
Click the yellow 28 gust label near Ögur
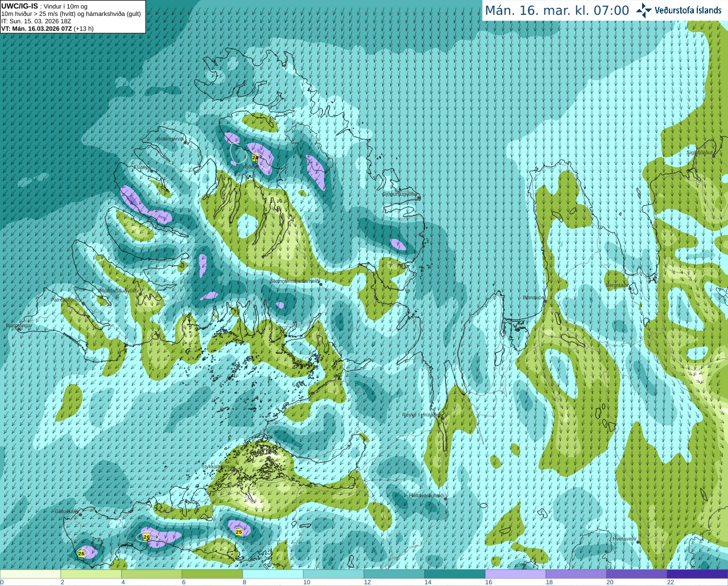point(255,158)
